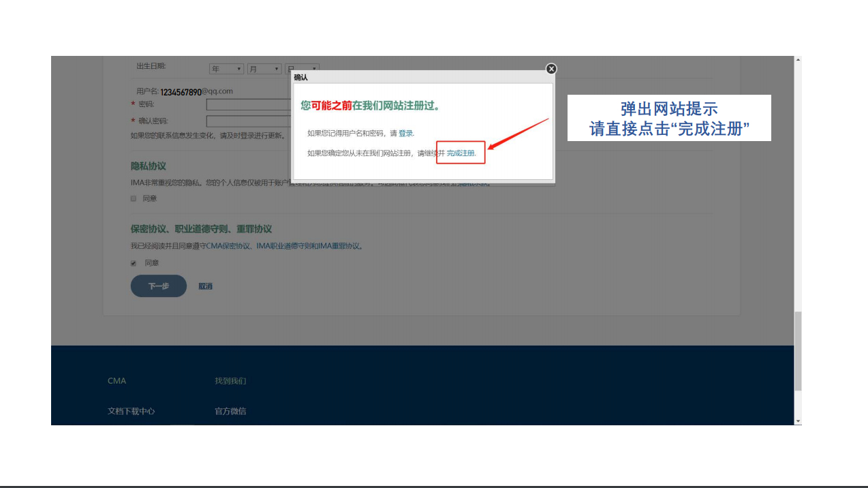
Task: Click the 完成注册 link to finish registration
Action: (x=460, y=153)
